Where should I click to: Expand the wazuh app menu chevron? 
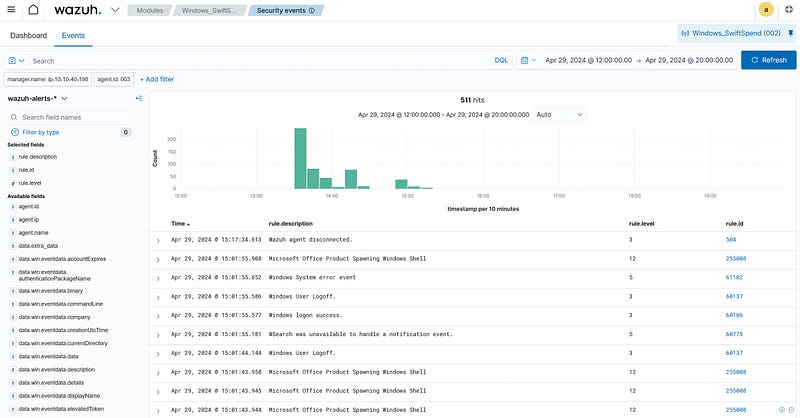(x=116, y=10)
